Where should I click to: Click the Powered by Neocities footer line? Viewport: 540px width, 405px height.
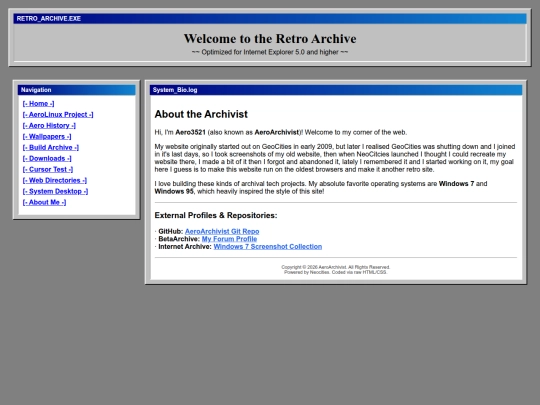coord(336,272)
